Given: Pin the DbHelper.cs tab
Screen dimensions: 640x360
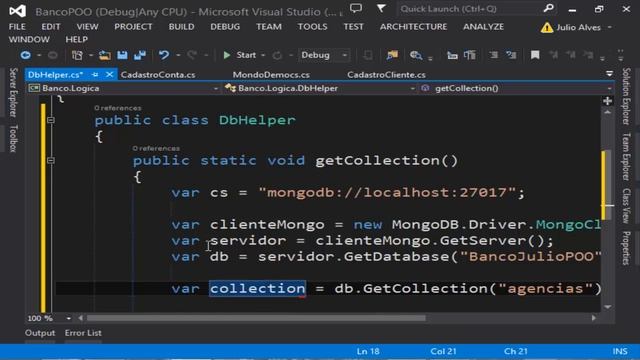Looking at the screenshot, I should click(x=96, y=75).
